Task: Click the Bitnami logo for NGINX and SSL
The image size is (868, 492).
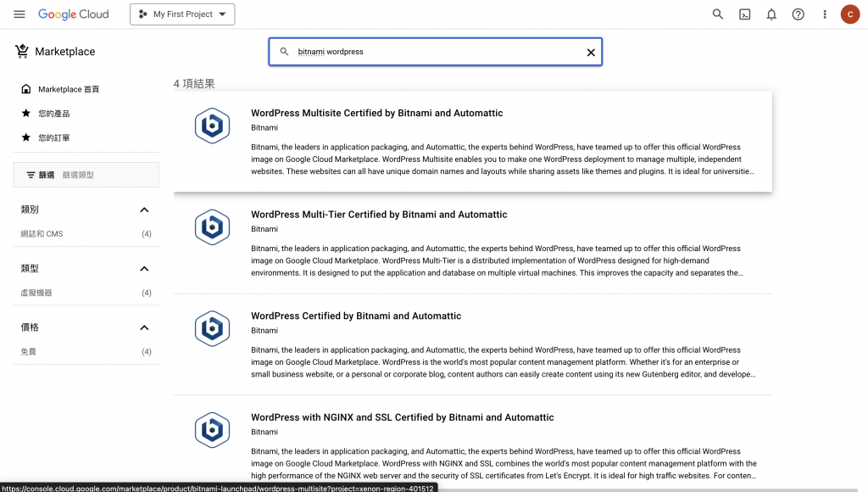Action: pos(212,430)
